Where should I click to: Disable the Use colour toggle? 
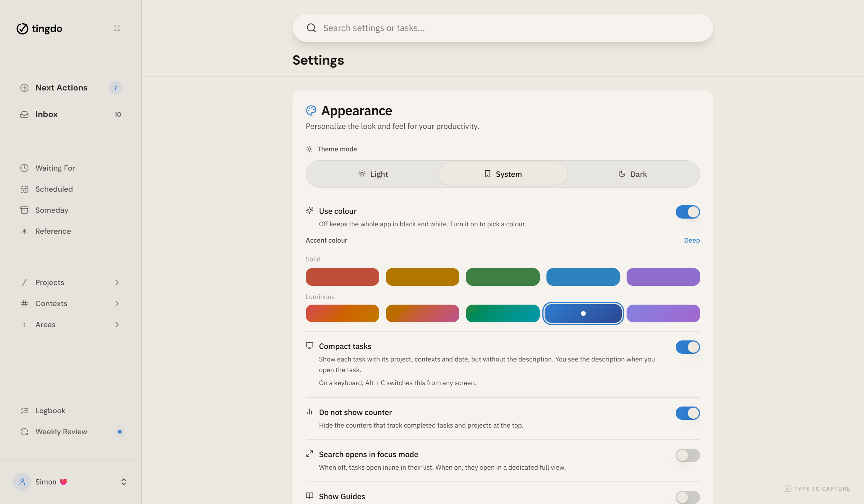(688, 212)
